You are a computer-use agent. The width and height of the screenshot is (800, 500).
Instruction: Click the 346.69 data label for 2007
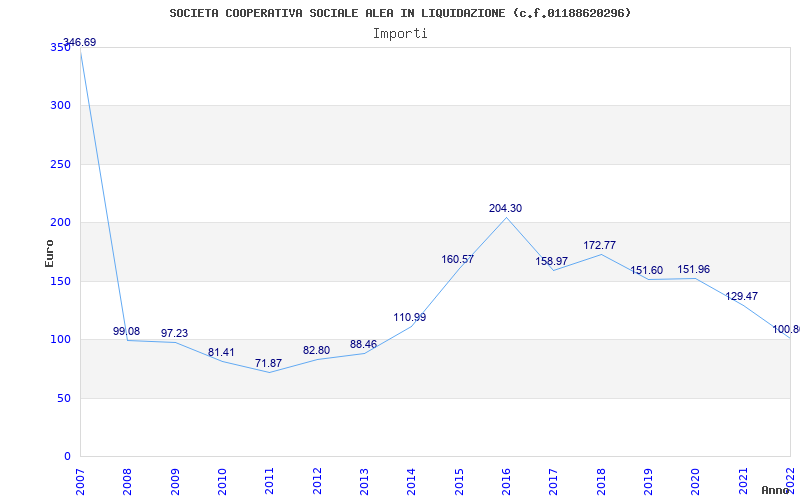tap(79, 42)
